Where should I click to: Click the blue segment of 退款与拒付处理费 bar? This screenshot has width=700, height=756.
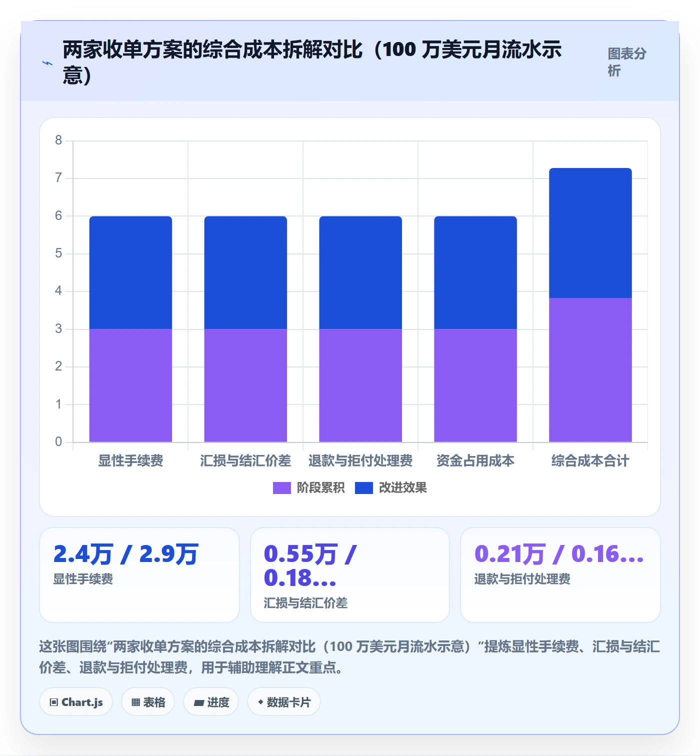(x=360, y=272)
